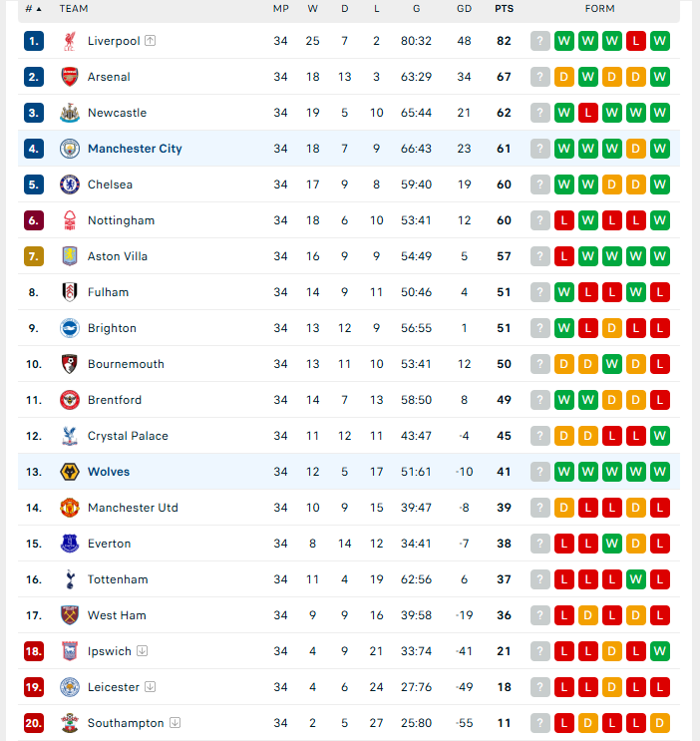Click the Tottenham cockerel crest
Image resolution: width=700 pixels, height=741 pixels.
pos(70,579)
